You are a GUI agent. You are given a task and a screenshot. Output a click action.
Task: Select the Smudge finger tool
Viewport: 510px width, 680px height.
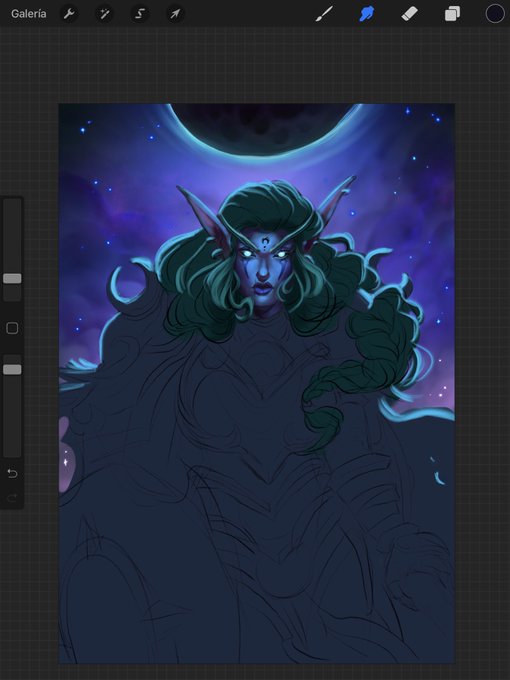366,14
